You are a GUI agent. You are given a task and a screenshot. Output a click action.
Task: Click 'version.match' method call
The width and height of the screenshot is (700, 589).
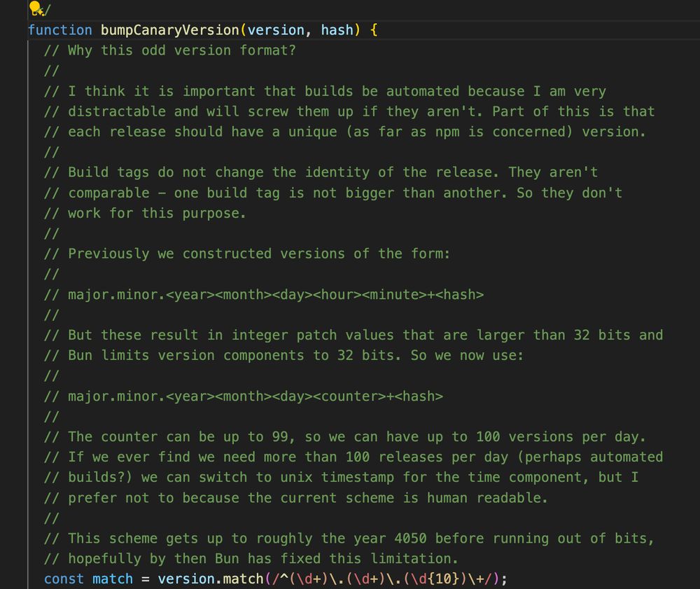coord(211,578)
